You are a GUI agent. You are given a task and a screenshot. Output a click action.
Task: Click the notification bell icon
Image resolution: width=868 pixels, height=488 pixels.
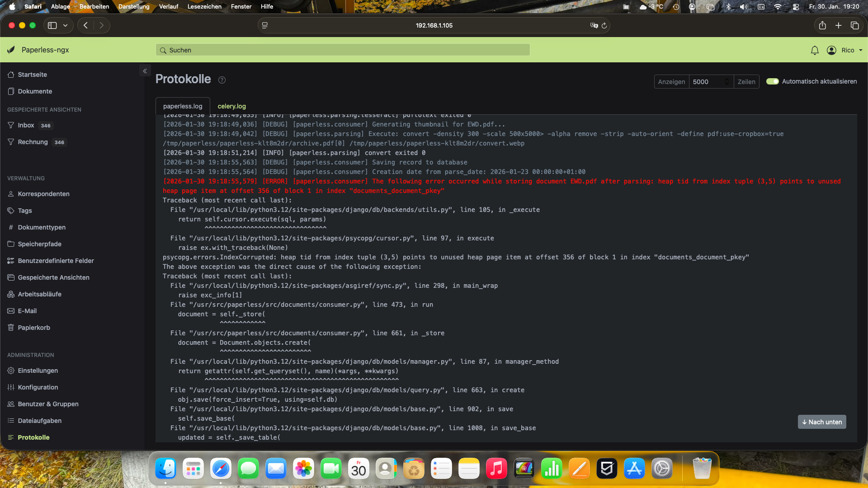pyautogui.click(x=815, y=50)
